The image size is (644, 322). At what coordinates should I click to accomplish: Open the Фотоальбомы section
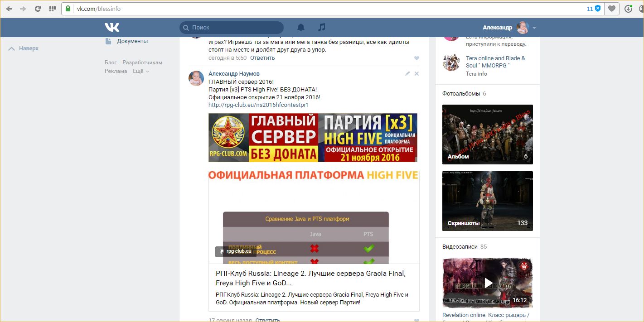point(461,94)
